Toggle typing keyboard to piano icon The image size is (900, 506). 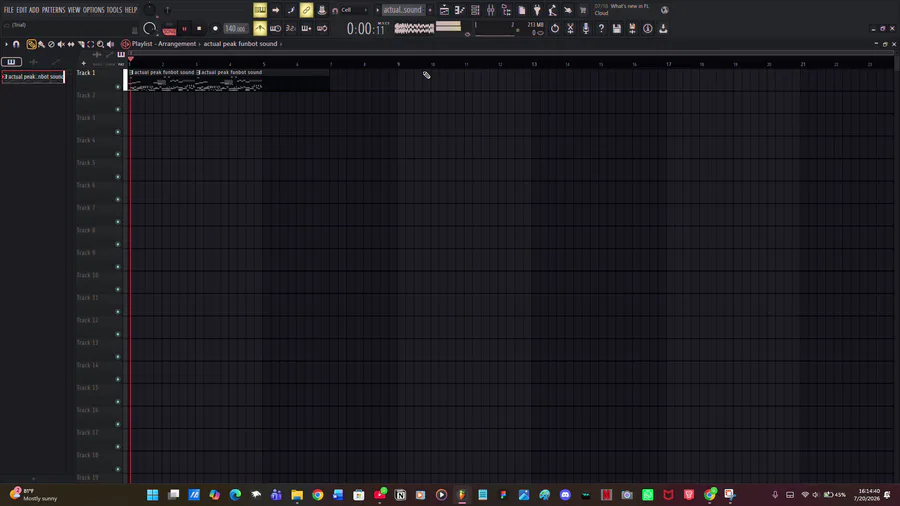coord(260,10)
